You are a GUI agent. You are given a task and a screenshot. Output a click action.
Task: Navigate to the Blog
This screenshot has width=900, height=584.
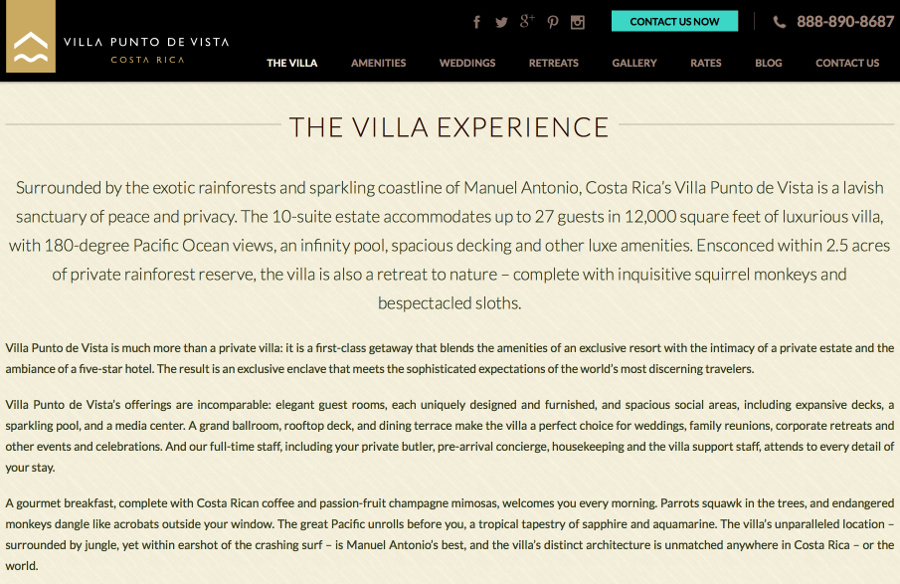pyautogui.click(x=769, y=63)
